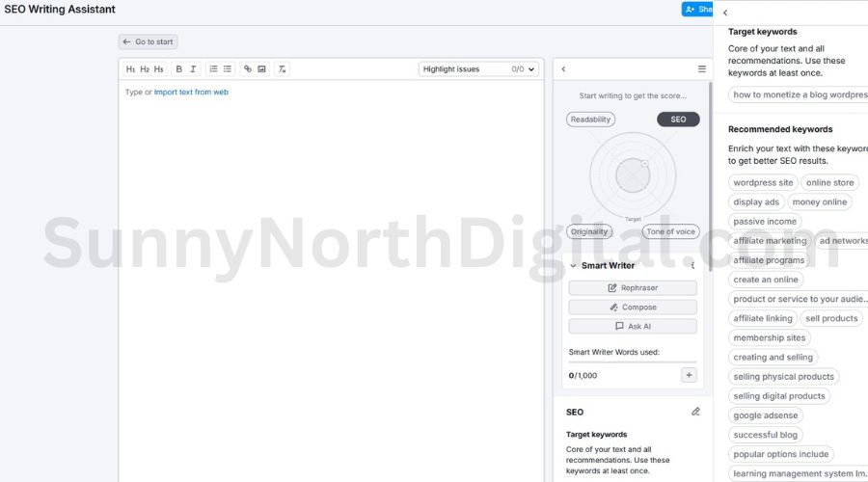Click the 'product or service to your audie..' chip
This screenshot has height=482, width=868.
coord(800,299)
